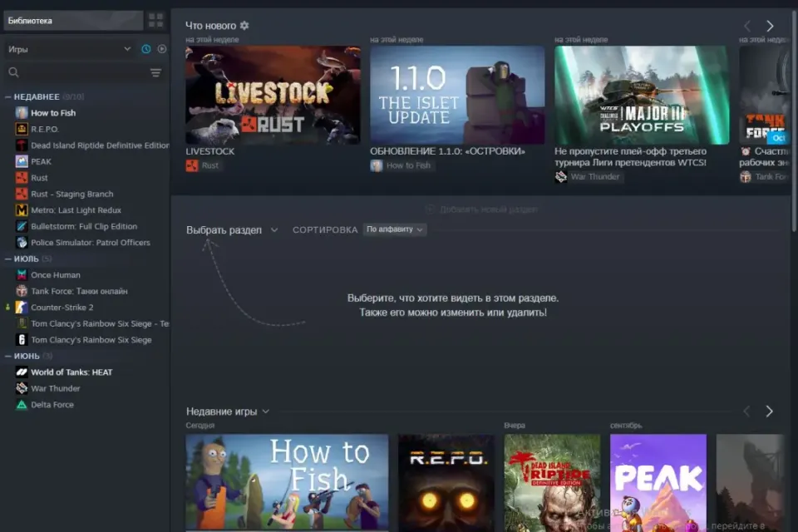Select How to Fish in sidebar

[x=53, y=112]
